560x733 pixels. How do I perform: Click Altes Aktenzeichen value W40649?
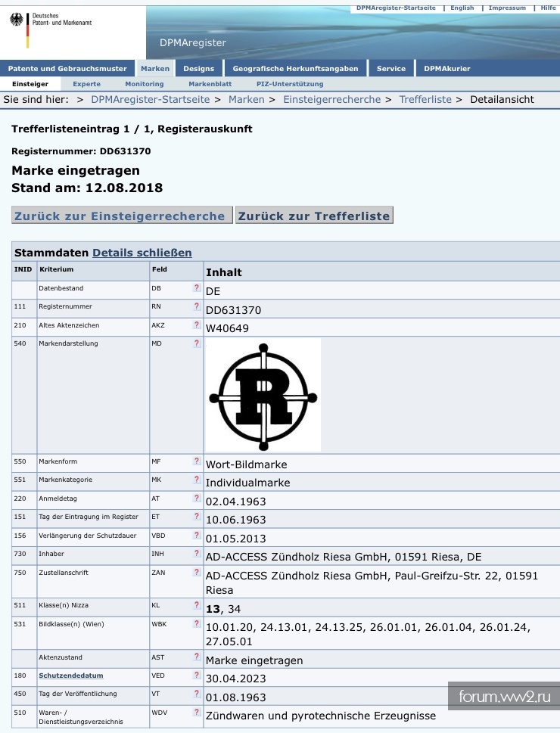(227, 328)
